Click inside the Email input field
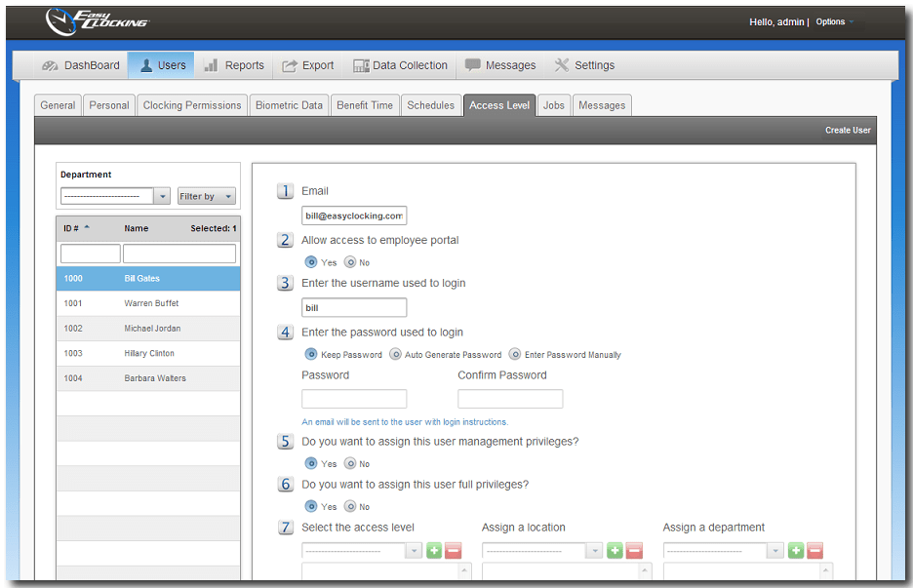 353,215
